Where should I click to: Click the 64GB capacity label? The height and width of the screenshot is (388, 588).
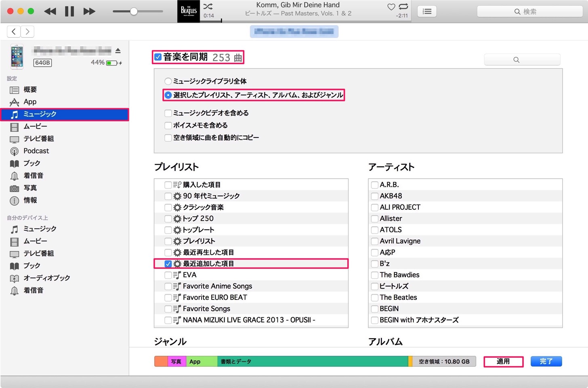(42, 63)
